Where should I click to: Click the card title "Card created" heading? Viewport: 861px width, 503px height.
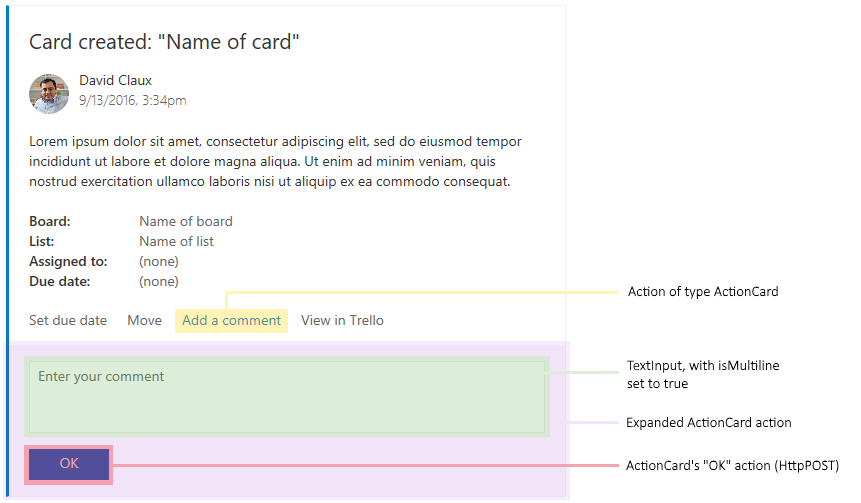164,42
